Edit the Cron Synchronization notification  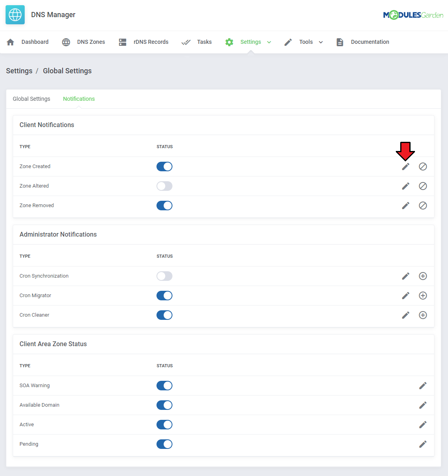coord(405,276)
